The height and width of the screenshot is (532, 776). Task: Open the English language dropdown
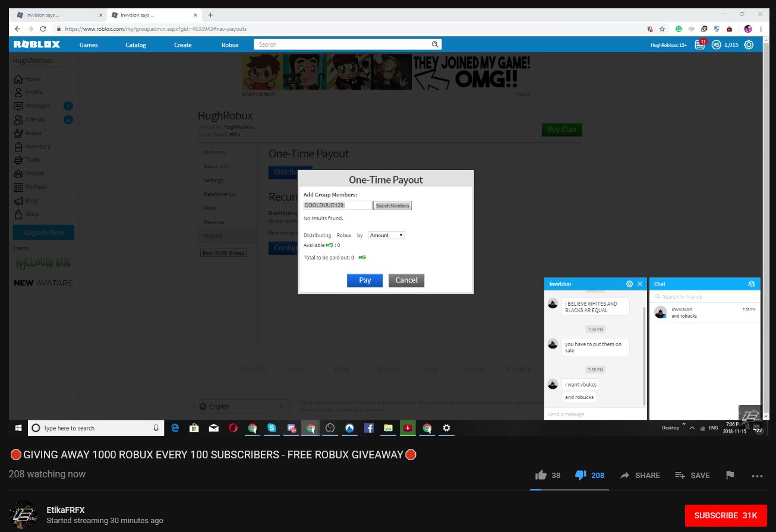click(242, 406)
